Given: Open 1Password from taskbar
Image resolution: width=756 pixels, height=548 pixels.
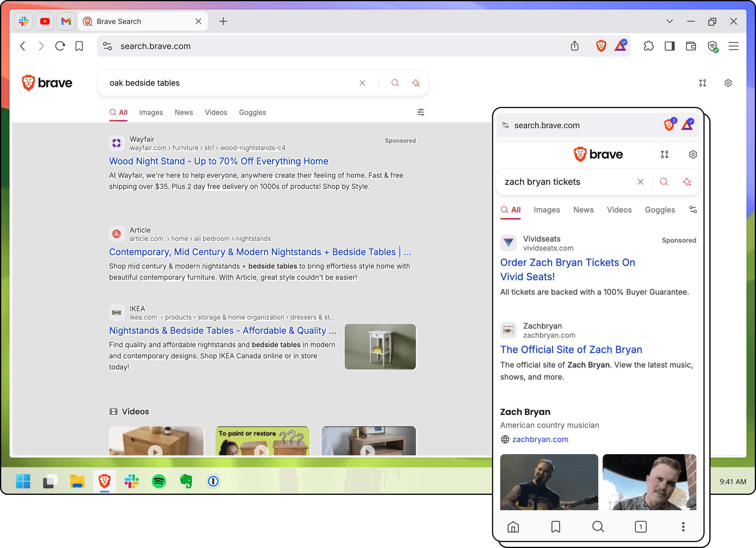Looking at the screenshot, I should tap(213, 481).
